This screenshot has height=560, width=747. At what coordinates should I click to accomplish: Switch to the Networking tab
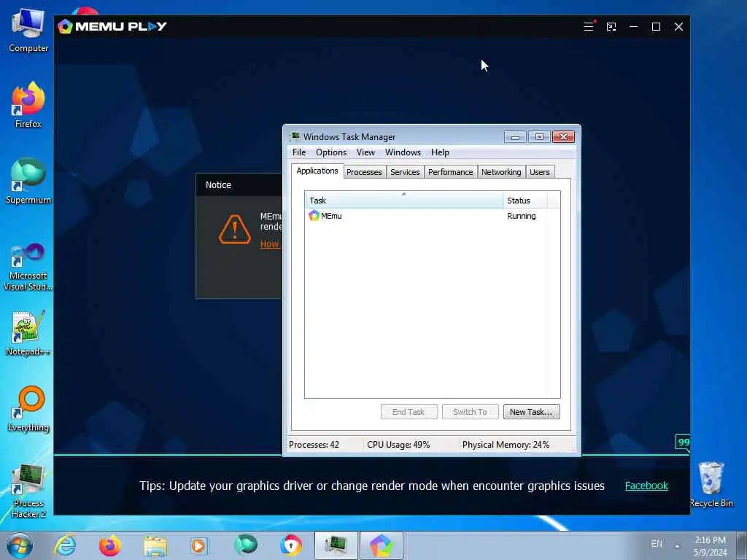click(x=501, y=172)
